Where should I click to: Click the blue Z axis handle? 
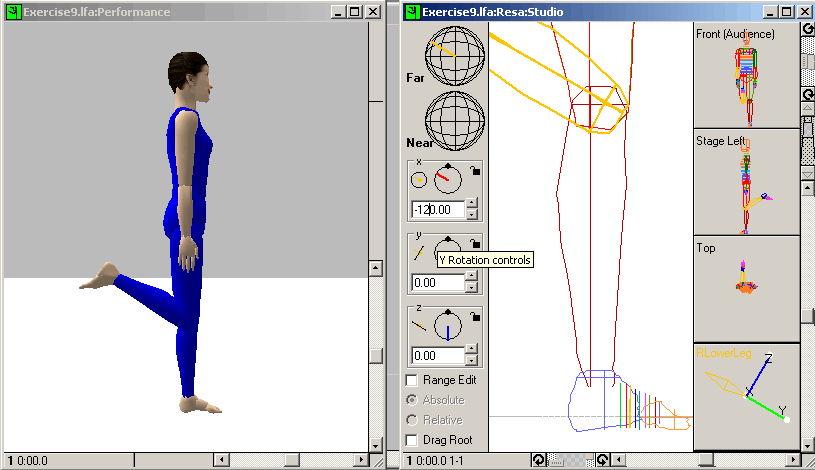point(759,375)
